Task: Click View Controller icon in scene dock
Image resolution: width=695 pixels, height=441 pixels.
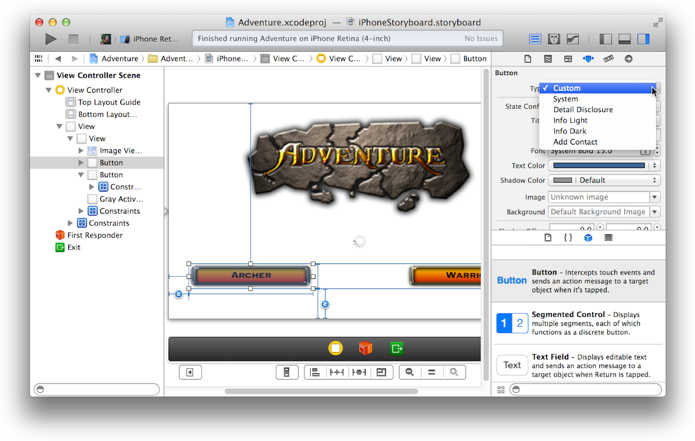Action: [336, 348]
